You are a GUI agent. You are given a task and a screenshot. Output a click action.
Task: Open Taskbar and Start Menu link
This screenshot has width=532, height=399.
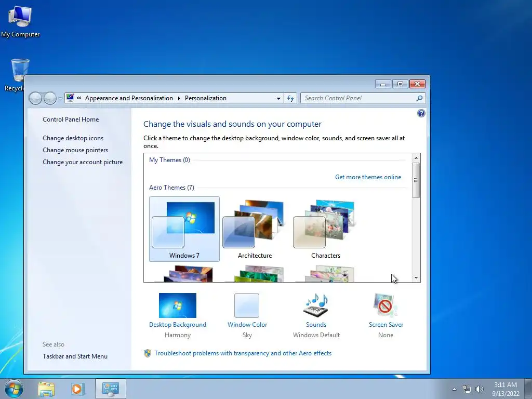click(x=75, y=356)
